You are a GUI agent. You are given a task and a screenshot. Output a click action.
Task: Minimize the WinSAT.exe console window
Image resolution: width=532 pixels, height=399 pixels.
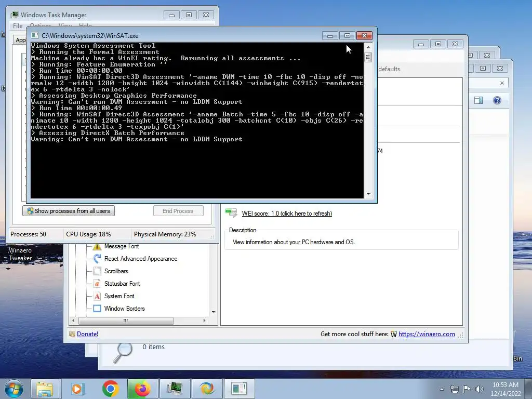tap(330, 35)
